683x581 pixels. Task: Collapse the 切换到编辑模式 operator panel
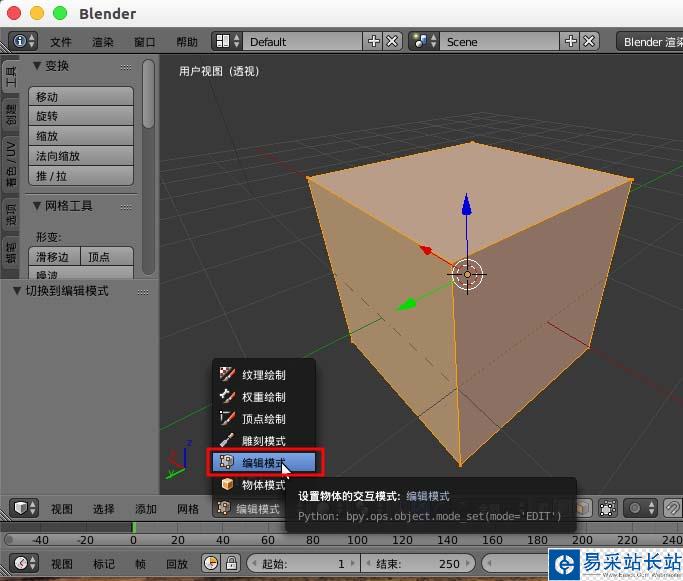(x=17, y=290)
